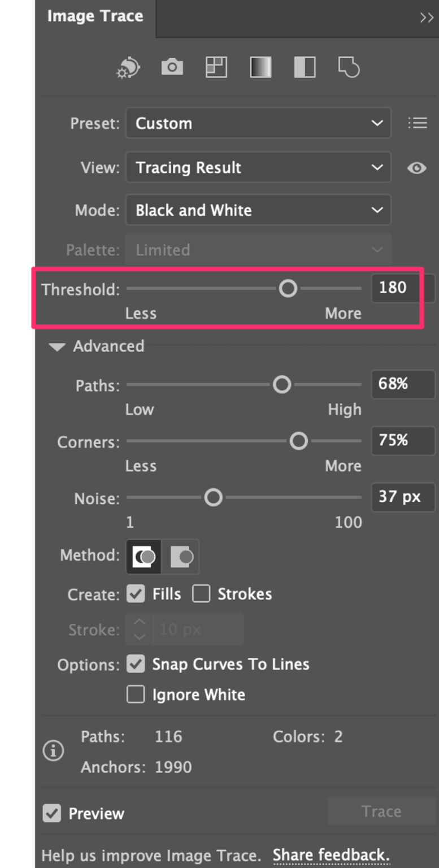
Task: Open the Mode dropdown
Action: (x=258, y=210)
